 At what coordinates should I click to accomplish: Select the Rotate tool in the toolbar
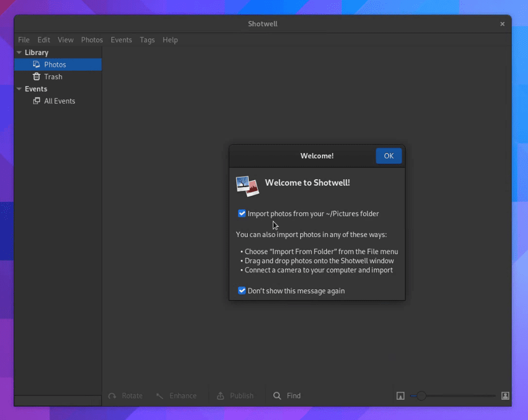[112, 395]
